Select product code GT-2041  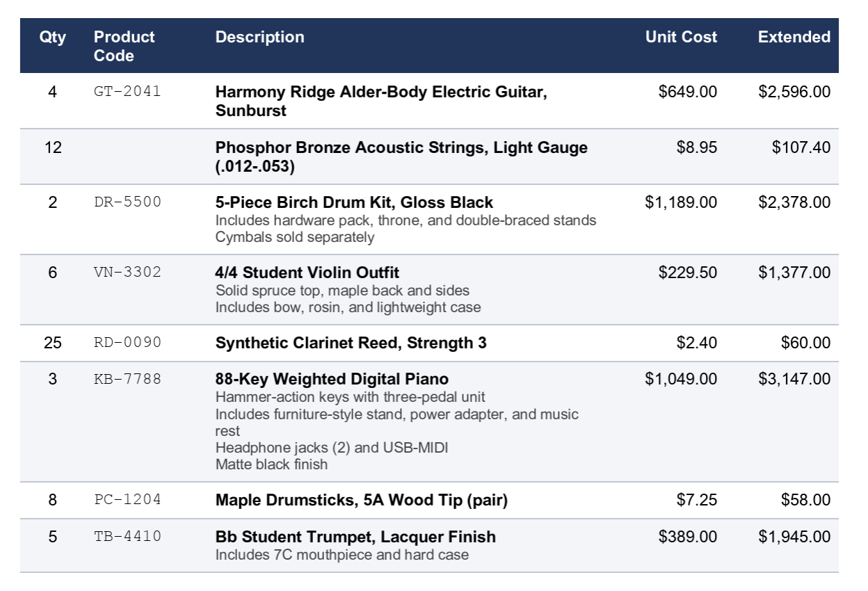(127, 91)
